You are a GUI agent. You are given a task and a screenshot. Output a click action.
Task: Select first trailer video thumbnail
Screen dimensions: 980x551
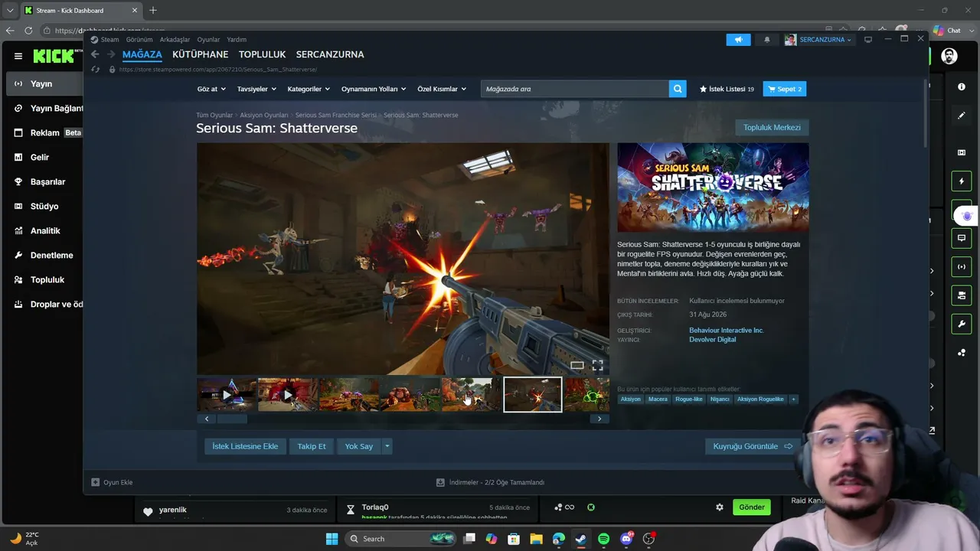click(227, 395)
